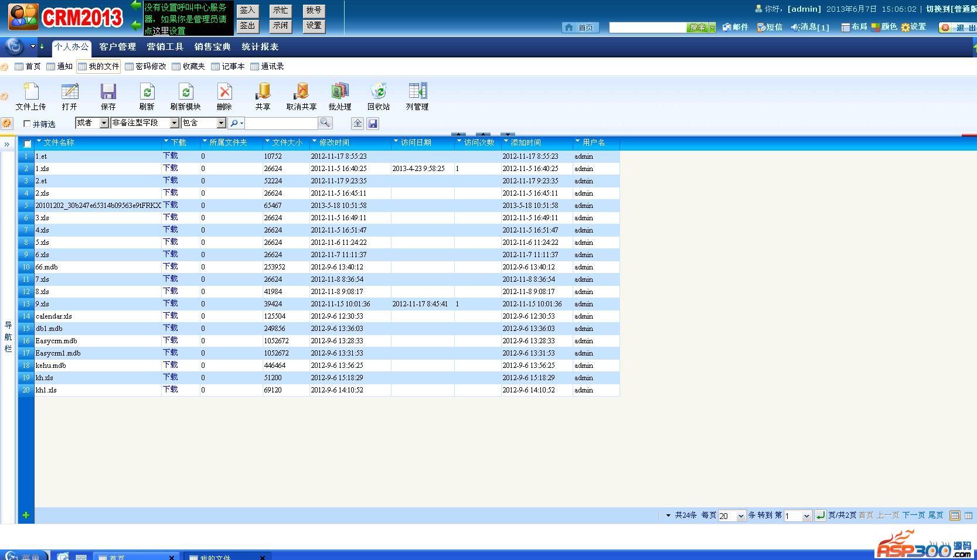Click the filter text input field

click(281, 123)
